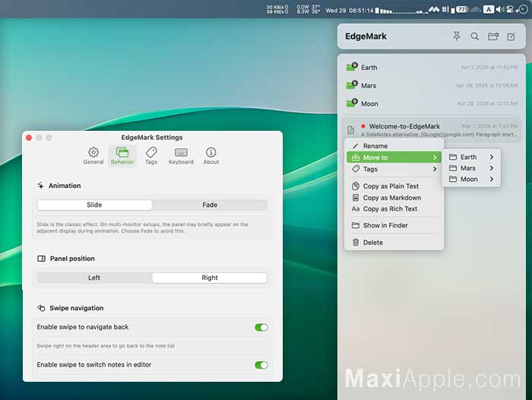The image size is (532, 400).
Task: Move note to Mars in submenu
Action: (x=471, y=168)
